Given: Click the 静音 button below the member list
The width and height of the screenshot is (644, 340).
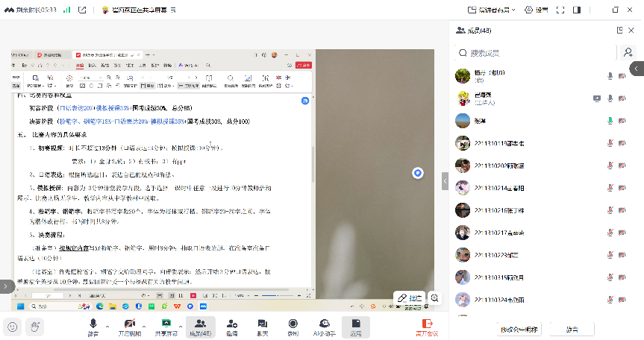Looking at the screenshot, I should coord(572,329).
